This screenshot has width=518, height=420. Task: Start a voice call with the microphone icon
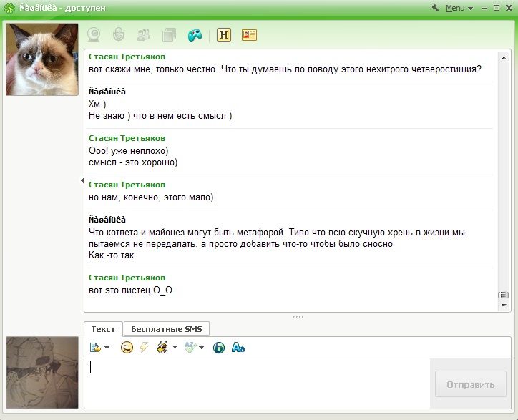[119, 34]
